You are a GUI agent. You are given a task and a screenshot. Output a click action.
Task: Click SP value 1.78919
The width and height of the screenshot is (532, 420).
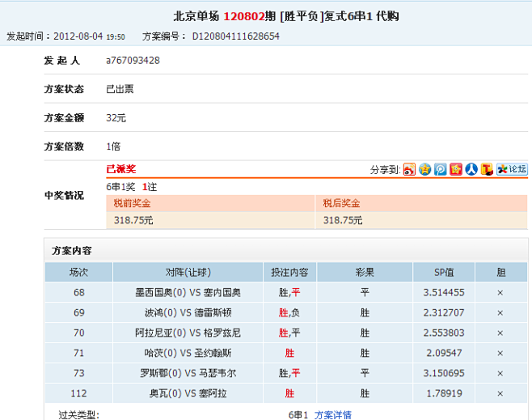(x=444, y=393)
